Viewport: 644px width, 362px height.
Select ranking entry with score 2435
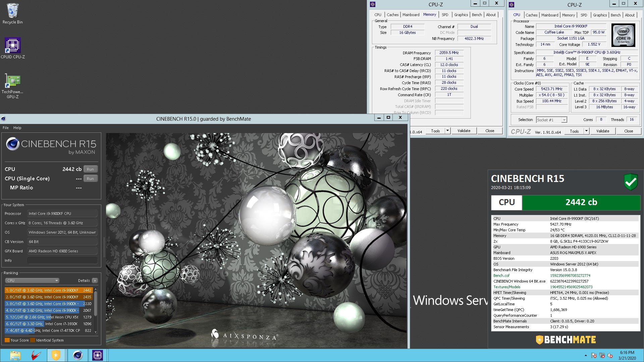click(x=48, y=297)
